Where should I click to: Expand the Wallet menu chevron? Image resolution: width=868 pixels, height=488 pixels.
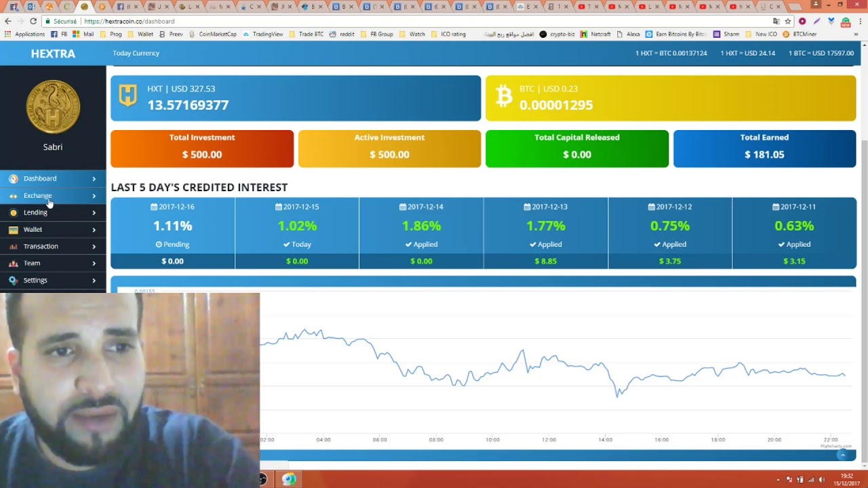(94, 230)
